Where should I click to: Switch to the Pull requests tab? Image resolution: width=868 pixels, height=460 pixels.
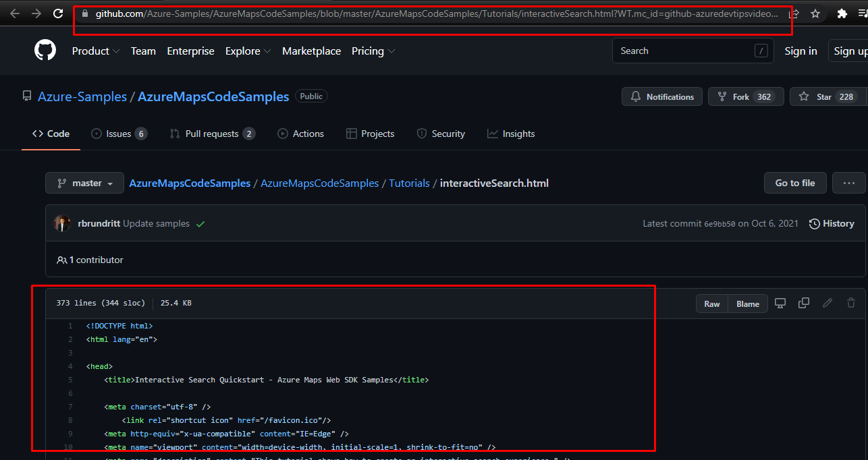212,134
